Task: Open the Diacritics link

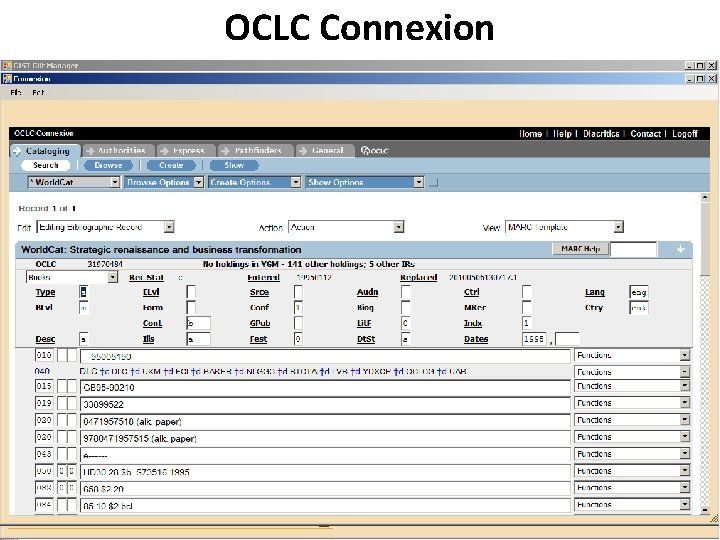Action: [601, 134]
